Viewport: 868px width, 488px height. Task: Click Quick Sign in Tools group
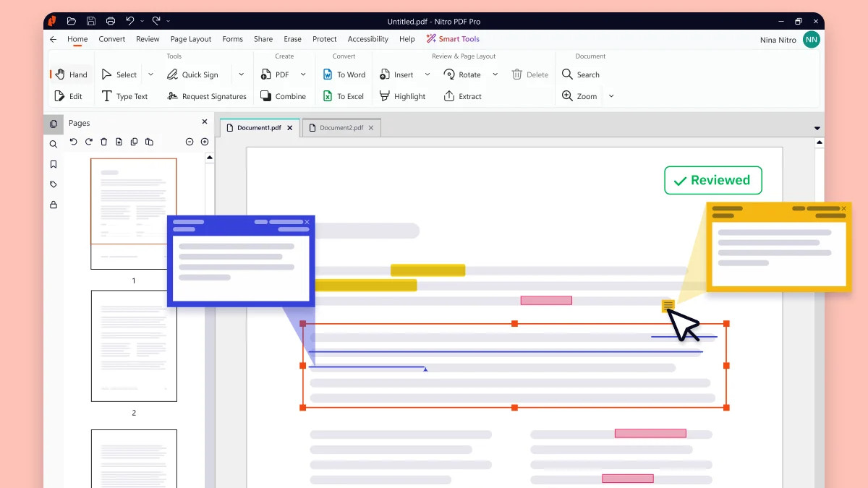tap(192, 74)
